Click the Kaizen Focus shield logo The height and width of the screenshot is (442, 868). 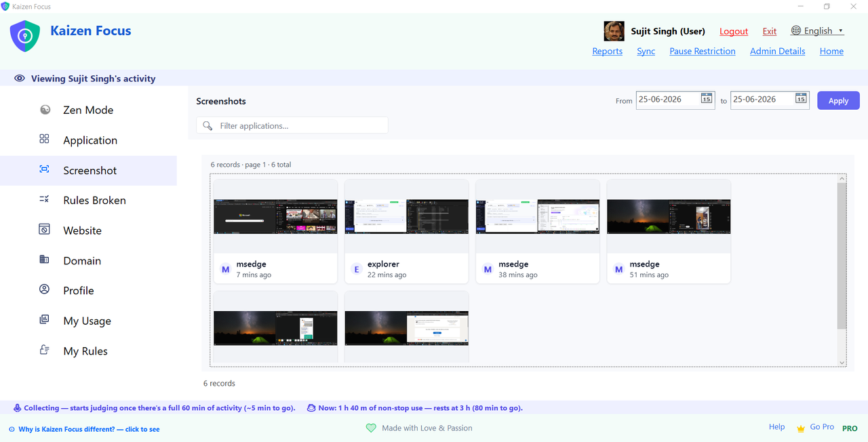(25, 37)
